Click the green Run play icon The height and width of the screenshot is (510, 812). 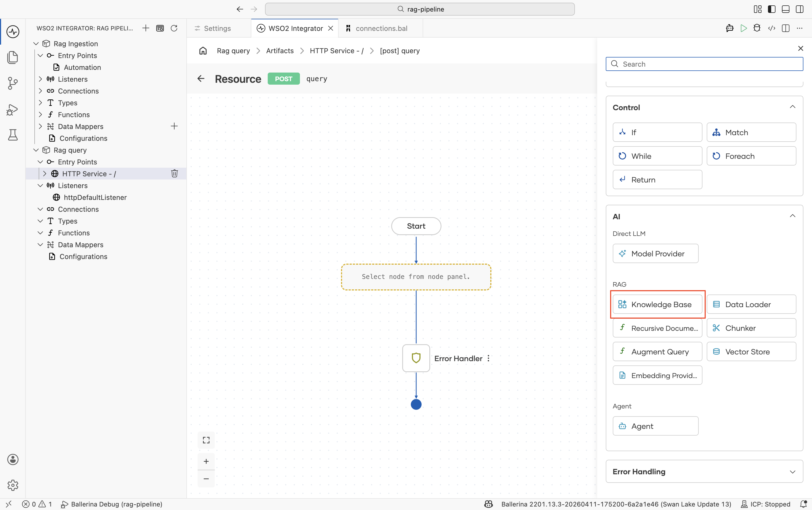pyautogui.click(x=744, y=28)
